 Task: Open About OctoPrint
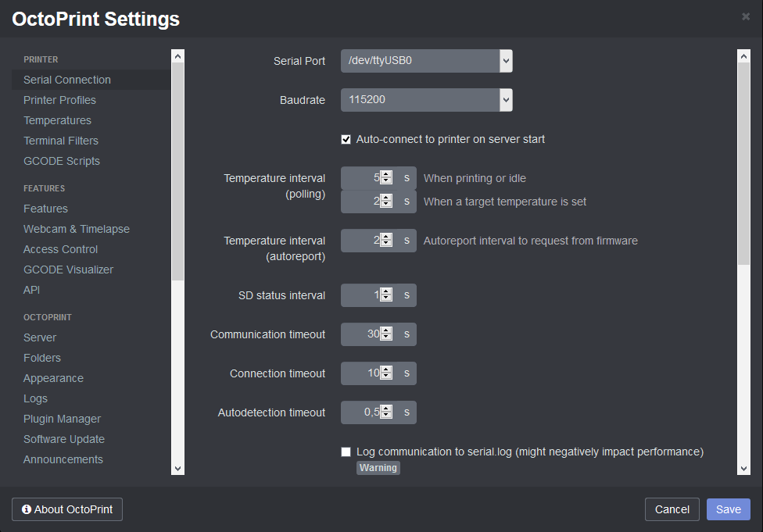coord(66,509)
